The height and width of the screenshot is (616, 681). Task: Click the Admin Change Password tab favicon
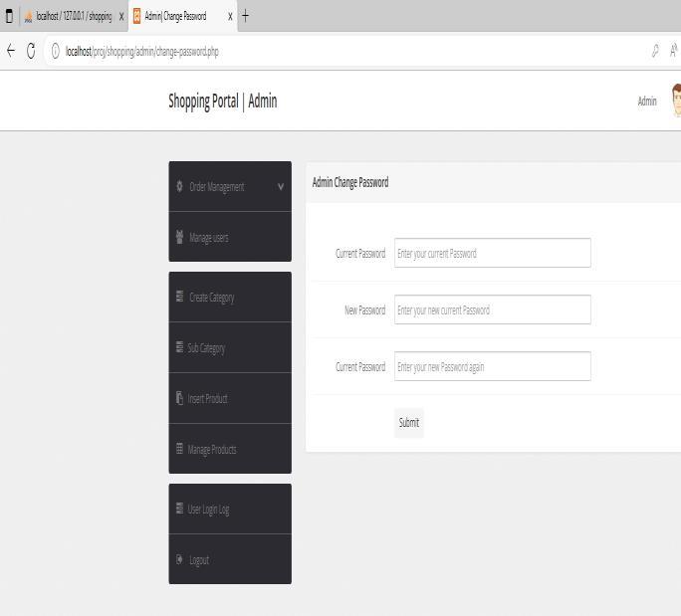136,16
